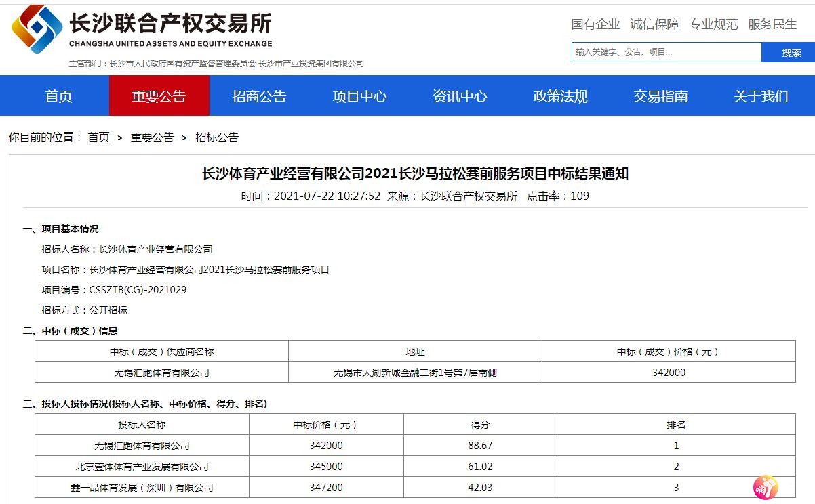815x504 pixels.
Task: Open the 招商公告 navigation tab
Action: [260, 96]
